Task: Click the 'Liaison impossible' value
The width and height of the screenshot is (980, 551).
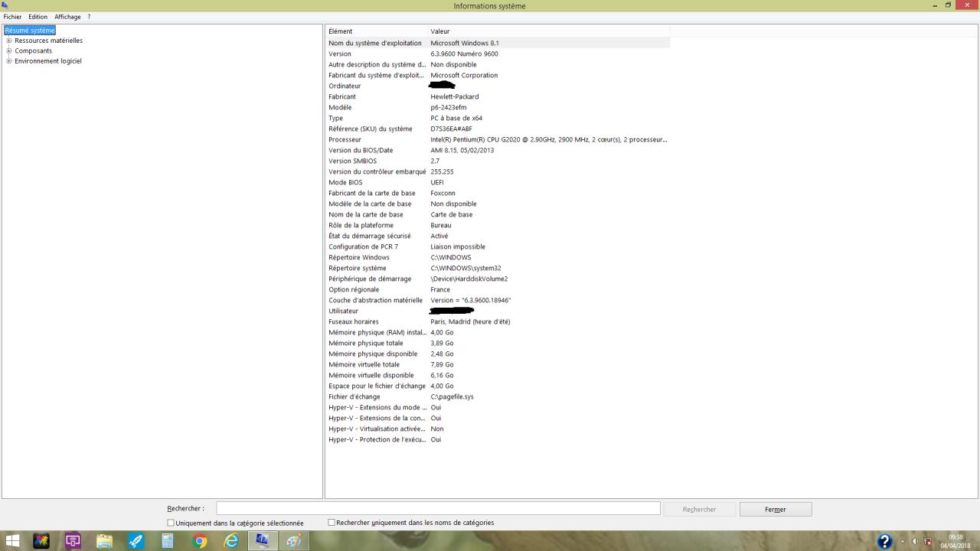Action: tap(458, 246)
